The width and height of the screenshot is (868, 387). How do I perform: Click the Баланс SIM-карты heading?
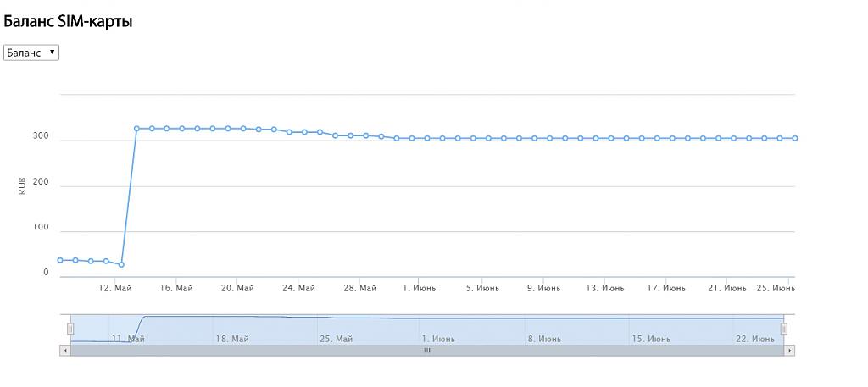[x=68, y=21]
